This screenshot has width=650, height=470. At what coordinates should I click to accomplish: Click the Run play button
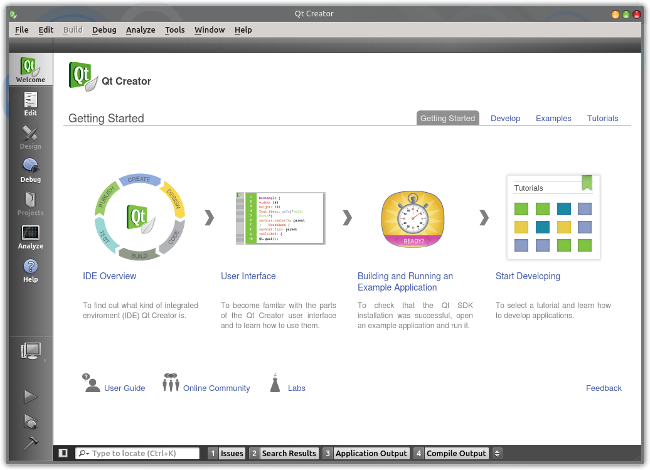[31, 396]
